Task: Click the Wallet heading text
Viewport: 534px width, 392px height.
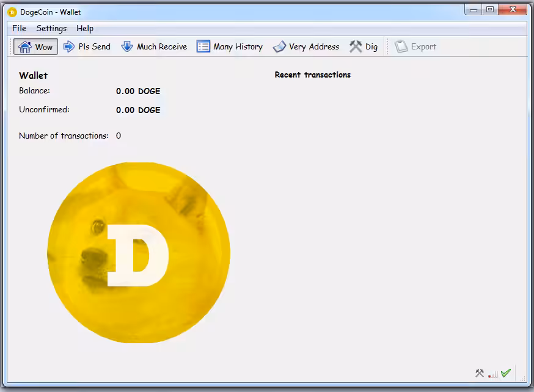Action: [x=34, y=76]
